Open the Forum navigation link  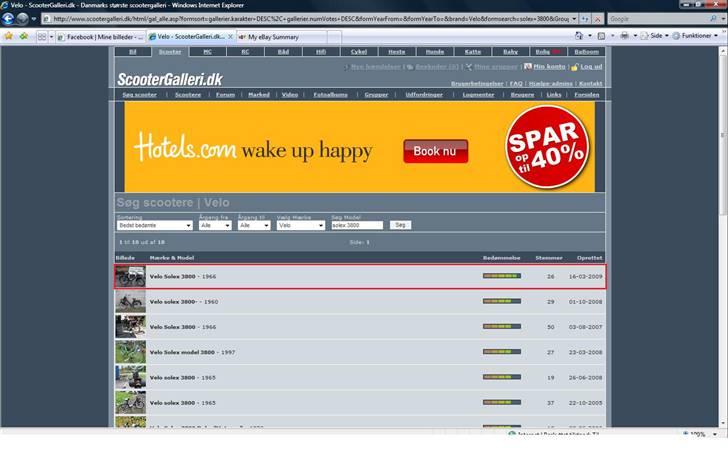(225, 95)
